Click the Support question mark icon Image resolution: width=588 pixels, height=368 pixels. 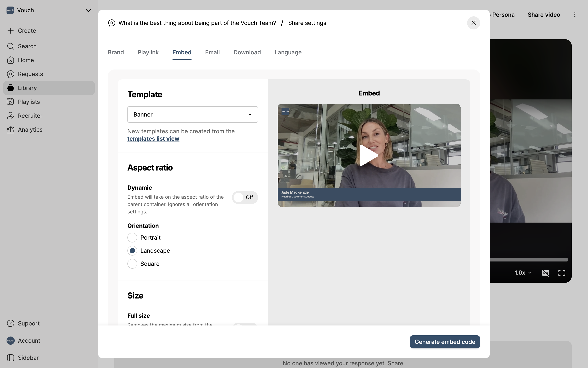[10, 323]
